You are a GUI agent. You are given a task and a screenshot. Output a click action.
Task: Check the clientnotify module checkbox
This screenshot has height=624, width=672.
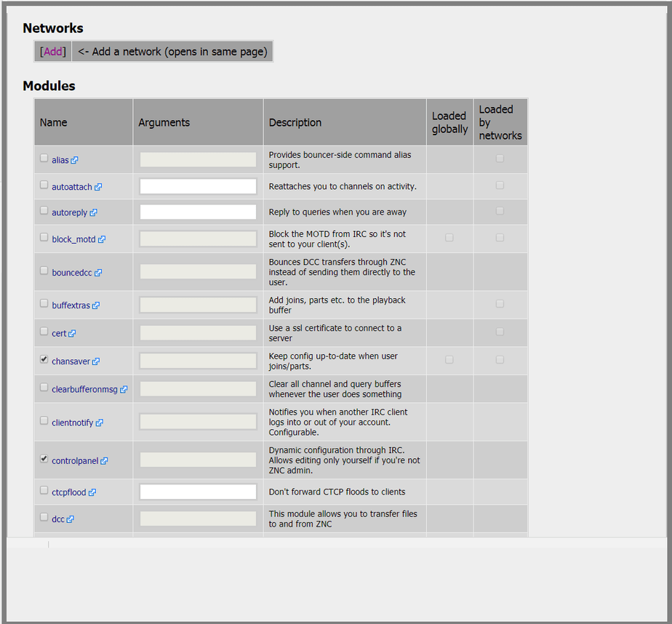click(x=44, y=420)
